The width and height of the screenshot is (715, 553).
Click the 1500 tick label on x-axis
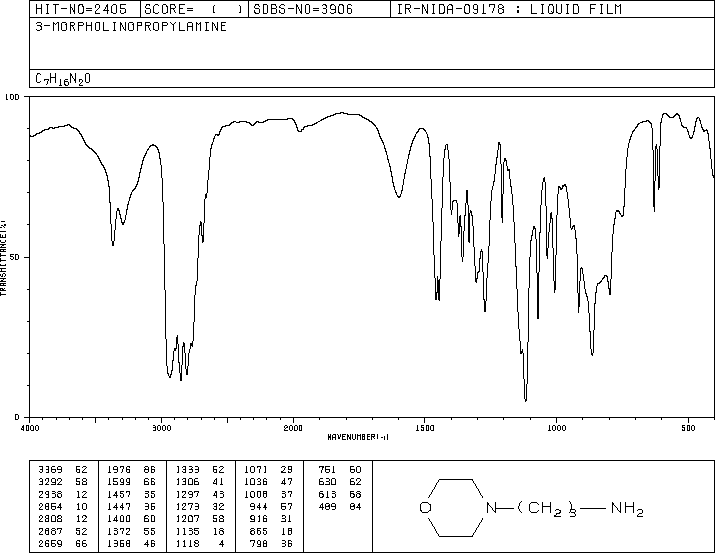[425, 428]
